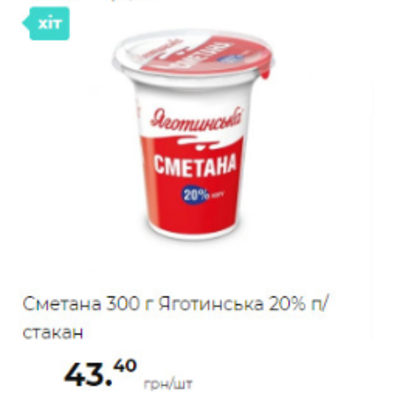400x400 pixels.
Task: Open the "Сметана 300 г Яготинська 20%" product link
Action: click(x=175, y=314)
